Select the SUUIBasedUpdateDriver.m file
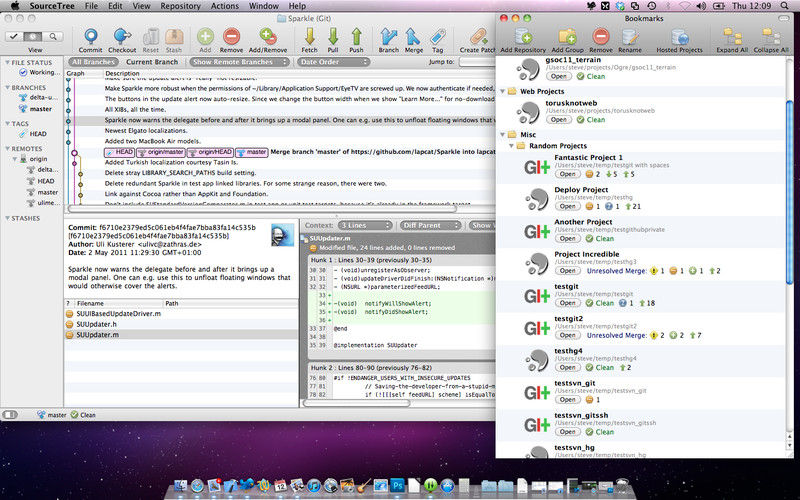Viewport: 800px width, 500px height. [x=181, y=314]
